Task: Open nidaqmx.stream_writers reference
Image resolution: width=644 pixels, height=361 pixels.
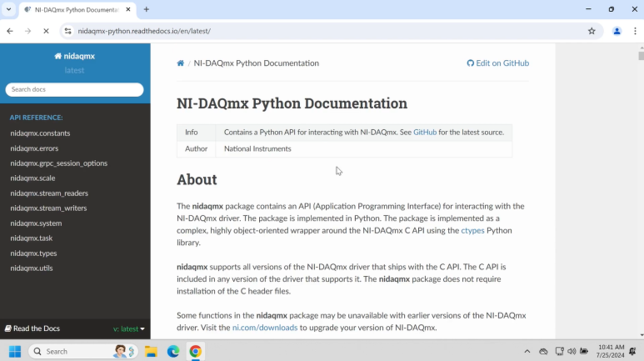Action: click(48, 208)
